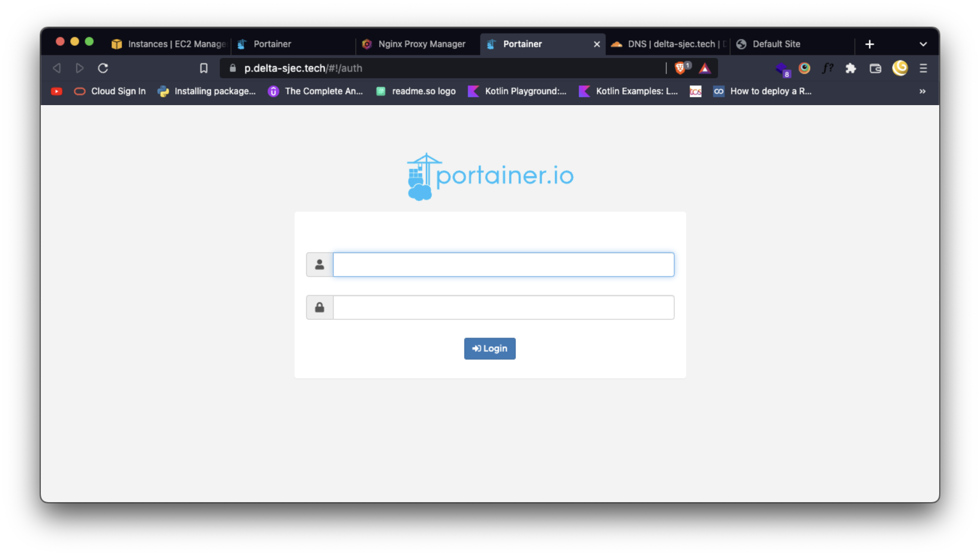The width and height of the screenshot is (980, 556).
Task: Open the browser hamburger menu
Action: click(x=923, y=69)
